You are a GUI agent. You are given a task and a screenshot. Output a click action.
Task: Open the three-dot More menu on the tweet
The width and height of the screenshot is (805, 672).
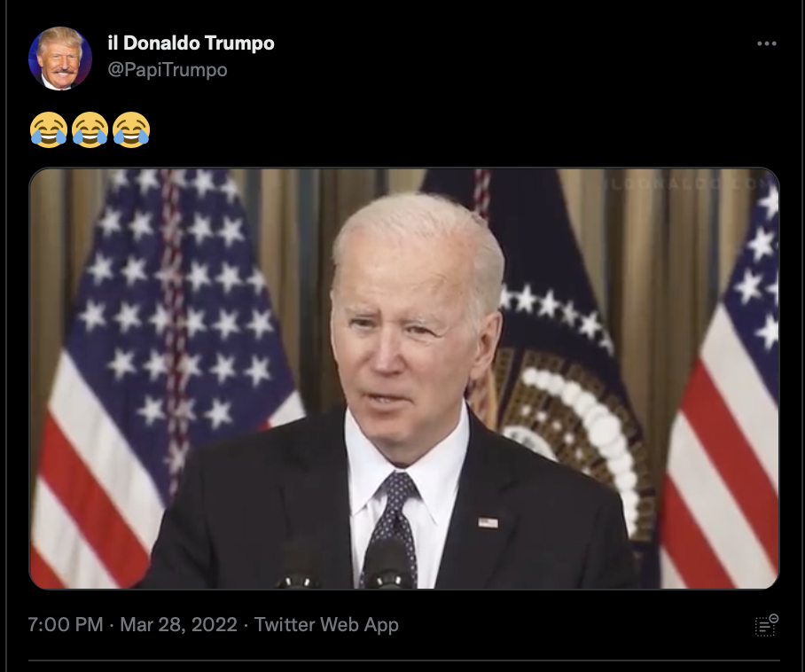pyautogui.click(x=767, y=43)
